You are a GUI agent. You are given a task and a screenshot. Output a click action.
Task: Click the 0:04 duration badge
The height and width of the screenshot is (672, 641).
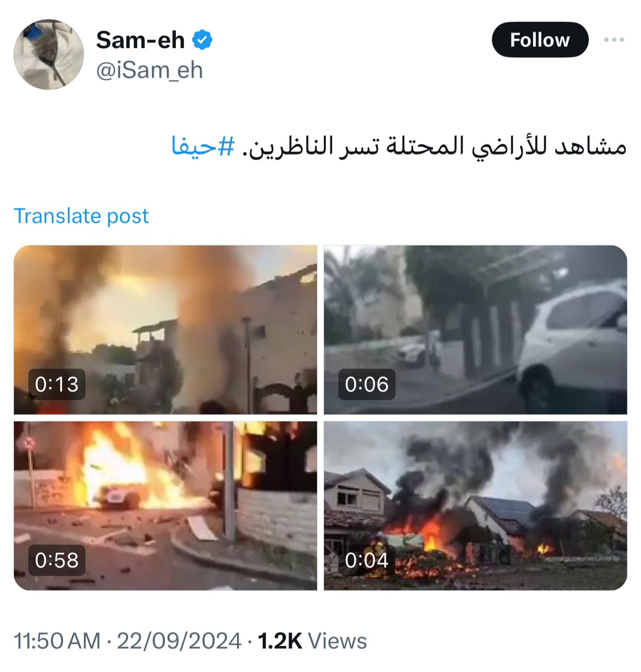(367, 561)
